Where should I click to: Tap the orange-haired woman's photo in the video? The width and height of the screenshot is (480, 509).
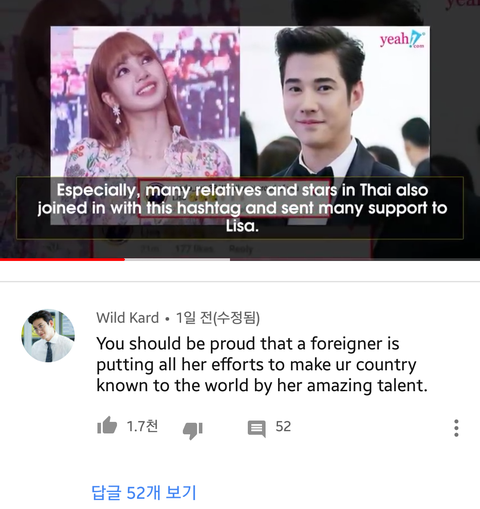pyautogui.click(x=145, y=102)
